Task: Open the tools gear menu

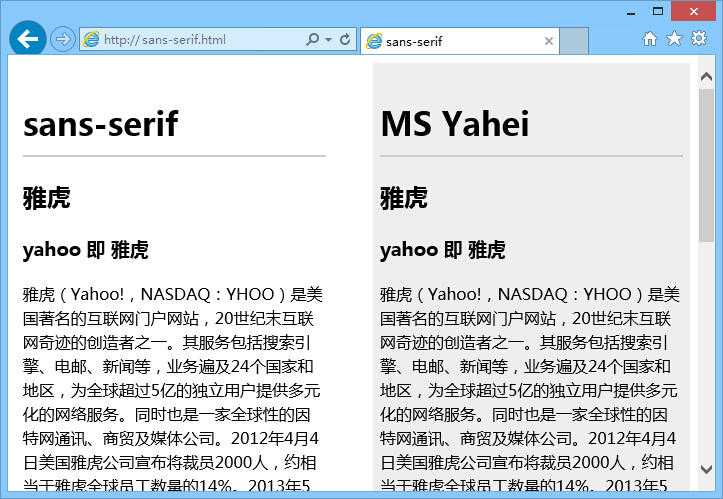Action: coord(699,38)
